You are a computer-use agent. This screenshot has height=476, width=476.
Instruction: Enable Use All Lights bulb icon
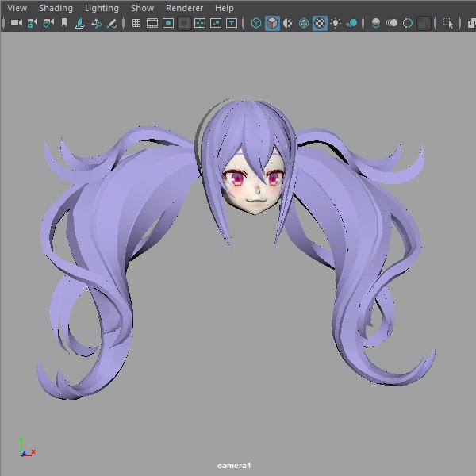click(336, 23)
